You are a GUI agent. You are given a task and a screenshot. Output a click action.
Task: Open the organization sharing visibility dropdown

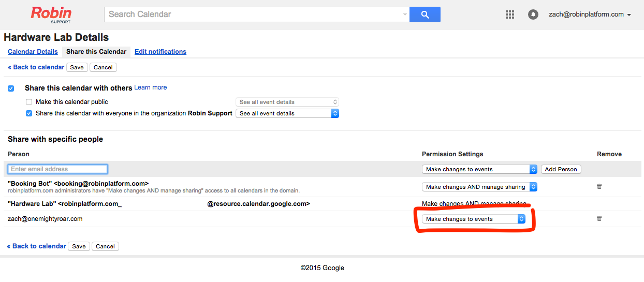pos(287,113)
